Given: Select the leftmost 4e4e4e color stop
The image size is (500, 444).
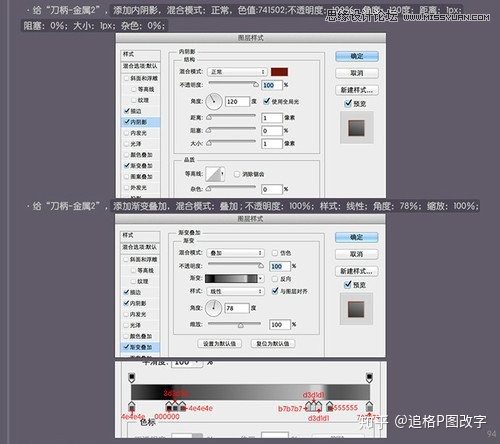Looking at the screenshot, I should 132,406.
